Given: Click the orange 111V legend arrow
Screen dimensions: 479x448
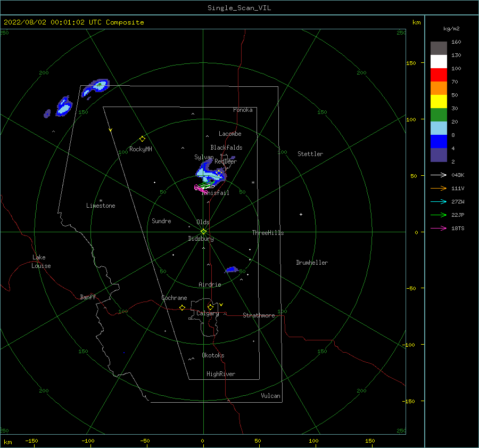Looking at the screenshot, I should 439,189.
